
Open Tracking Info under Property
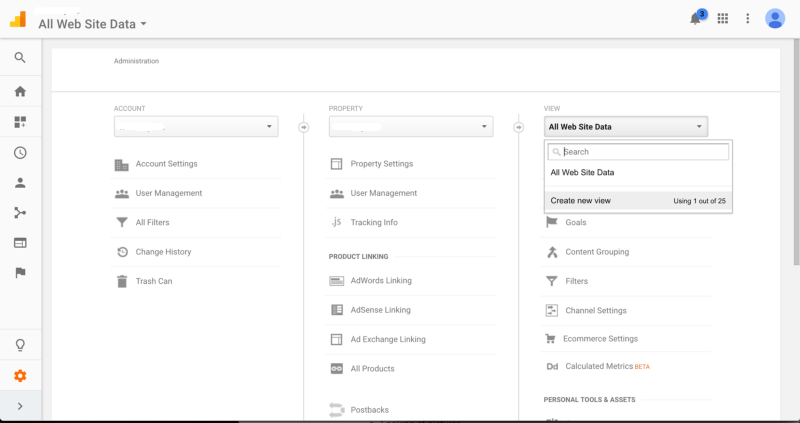pyautogui.click(x=373, y=222)
